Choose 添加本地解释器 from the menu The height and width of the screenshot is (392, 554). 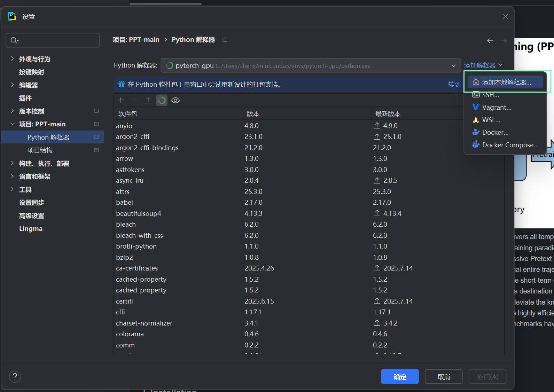pos(505,82)
